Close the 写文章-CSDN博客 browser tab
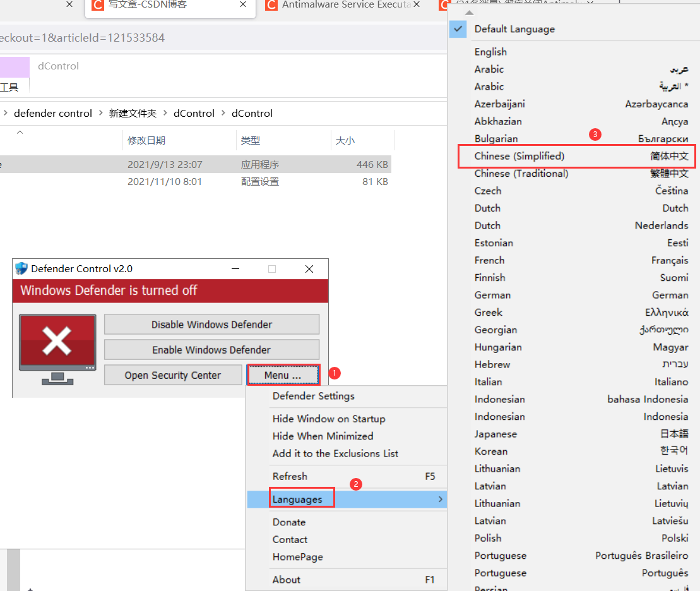700x591 pixels. (x=243, y=4)
